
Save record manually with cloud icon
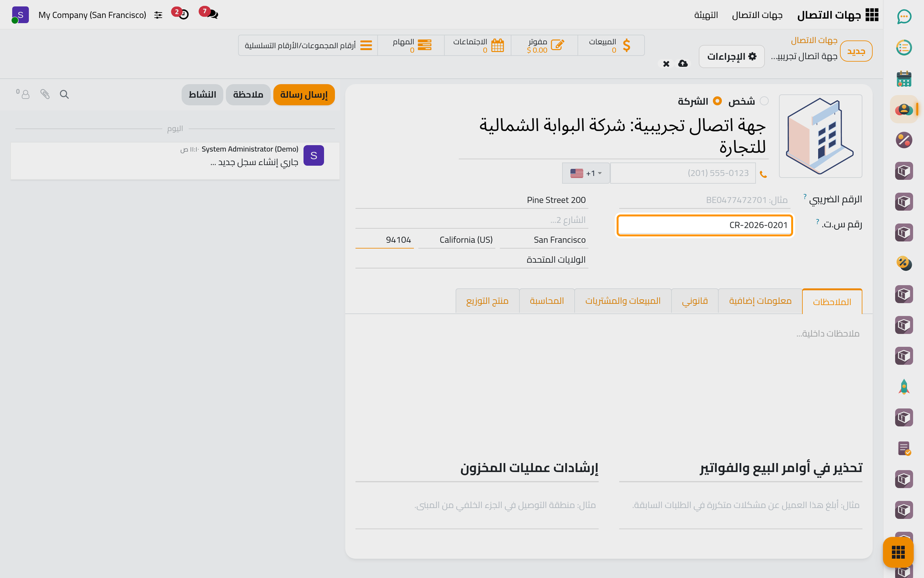coord(683,64)
